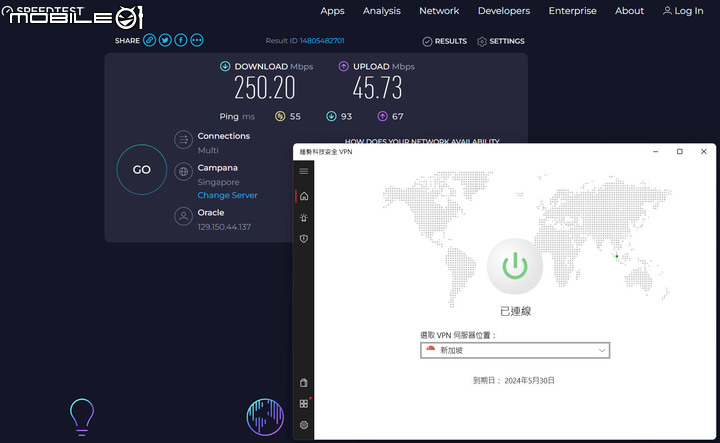This screenshot has width=720, height=443.
Task: Open the Enterprise menu
Action: [573, 11]
